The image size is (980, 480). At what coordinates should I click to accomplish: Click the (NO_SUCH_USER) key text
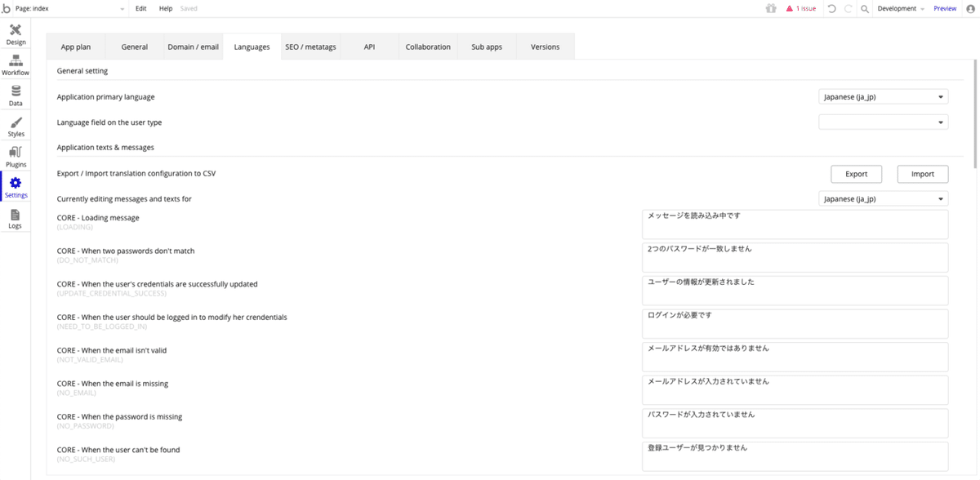pos(86,459)
